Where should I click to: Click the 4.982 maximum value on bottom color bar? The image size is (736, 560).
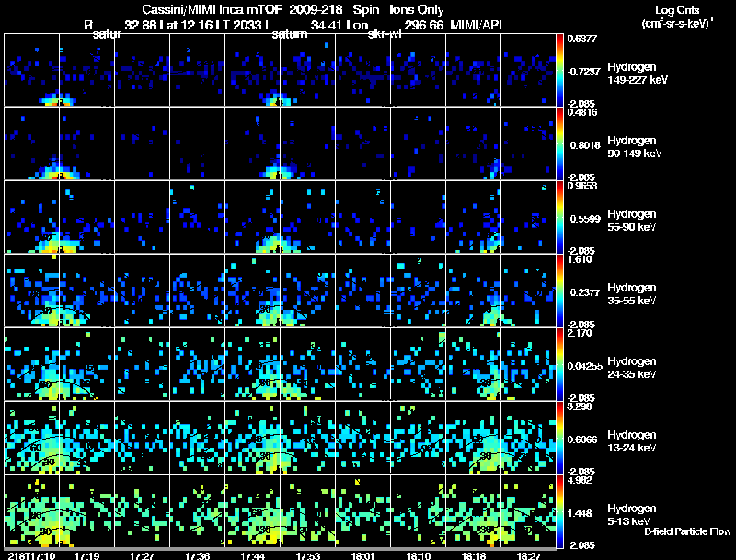(x=580, y=479)
